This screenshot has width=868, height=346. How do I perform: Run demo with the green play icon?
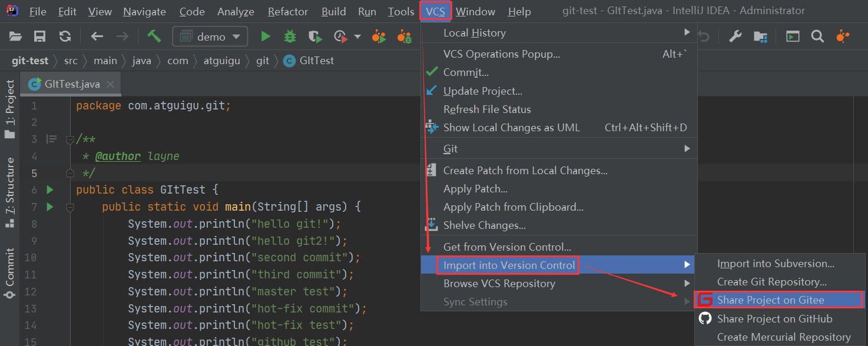266,36
